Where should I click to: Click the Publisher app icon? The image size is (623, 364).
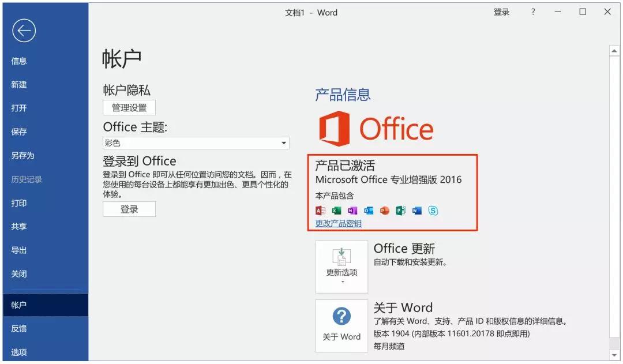401,211
